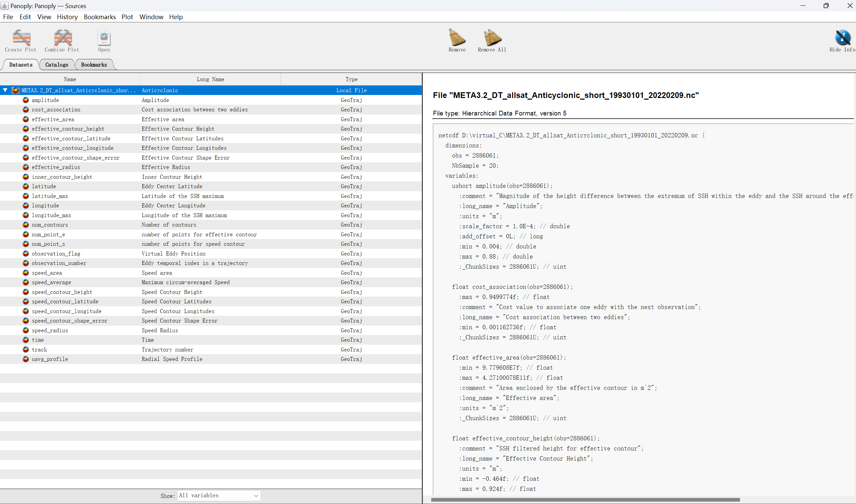Screen dimensions: 856x504
Task: Click the Remove All brooms icon
Action: pyautogui.click(x=492, y=38)
